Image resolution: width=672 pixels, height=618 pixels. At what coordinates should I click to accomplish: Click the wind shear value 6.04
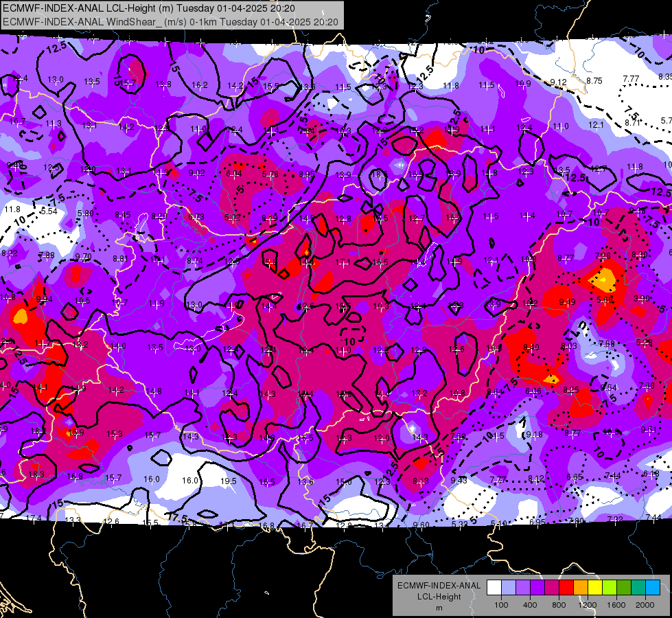tap(234, 173)
